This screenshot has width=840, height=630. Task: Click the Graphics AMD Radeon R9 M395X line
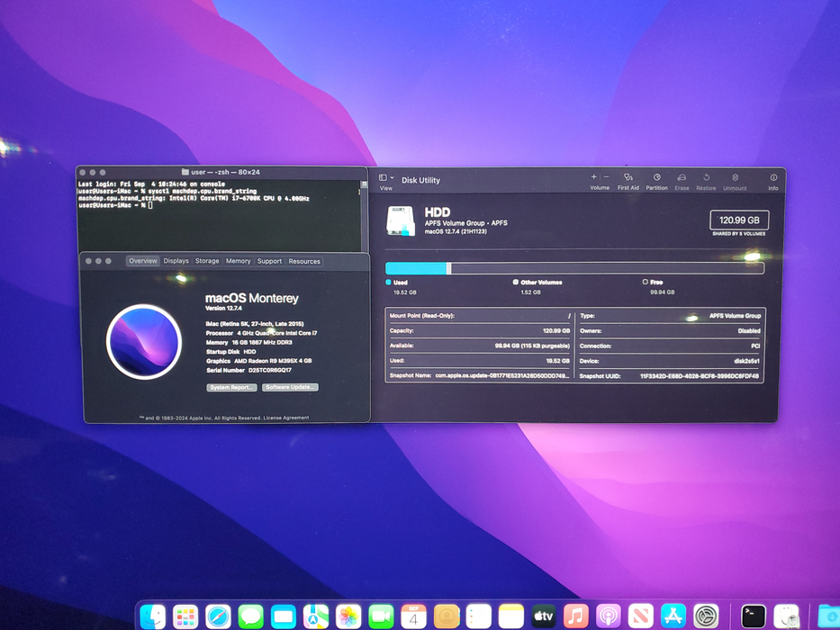[x=258, y=361]
